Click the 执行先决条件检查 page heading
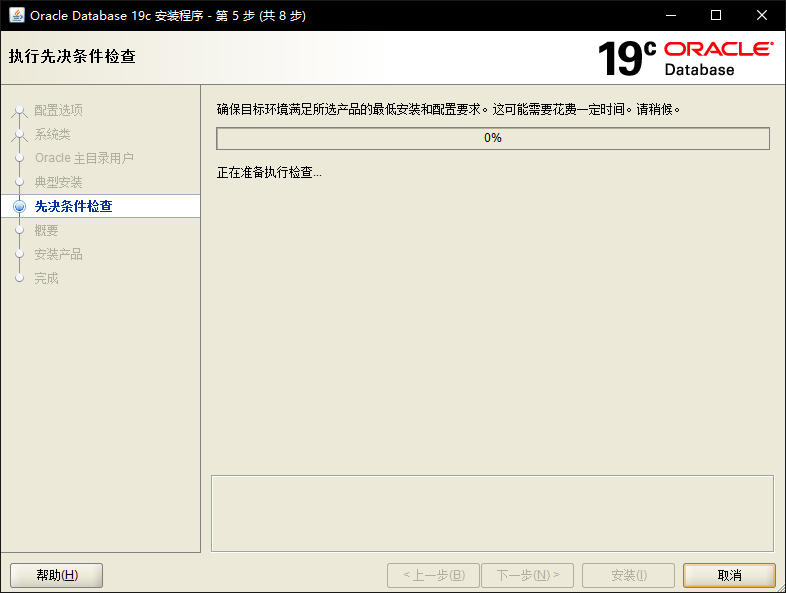This screenshot has width=786, height=593. pyautogui.click(x=72, y=56)
